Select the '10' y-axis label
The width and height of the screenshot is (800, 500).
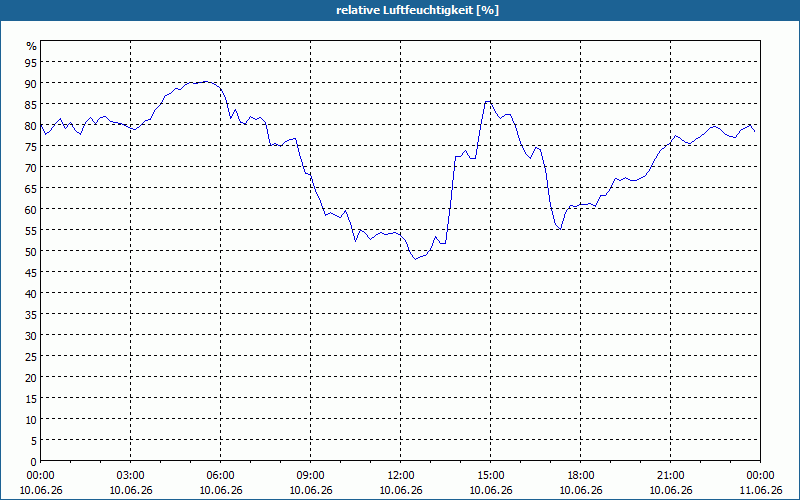[31, 419]
